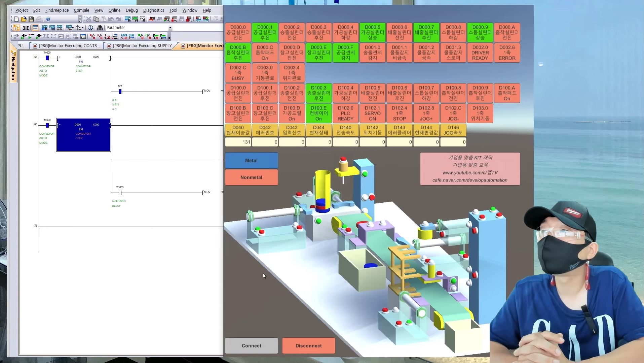
Task: Click the Undo arrow icon
Action: click(111, 19)
